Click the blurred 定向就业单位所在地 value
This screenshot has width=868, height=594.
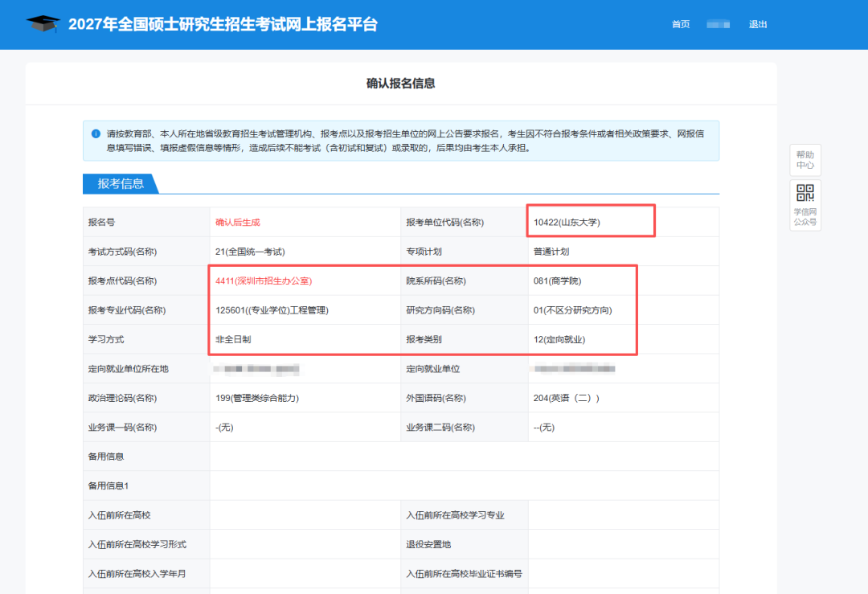(256, 369)
